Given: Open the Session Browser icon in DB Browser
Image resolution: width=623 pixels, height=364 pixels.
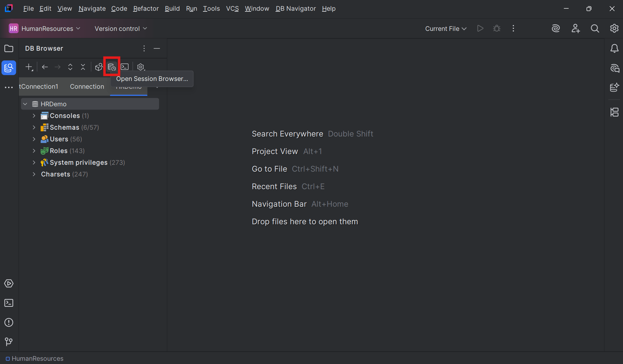Looking at the screenshot, I should 112,67.
